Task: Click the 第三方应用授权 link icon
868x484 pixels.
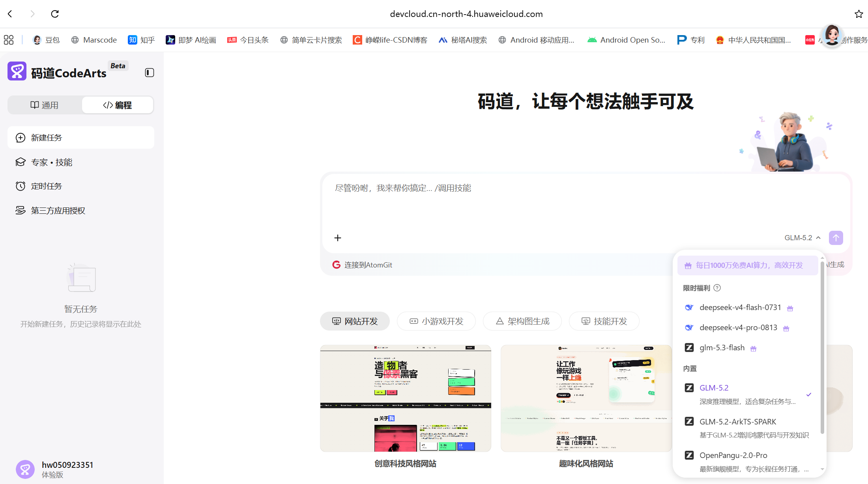Action: click(21, 211)
